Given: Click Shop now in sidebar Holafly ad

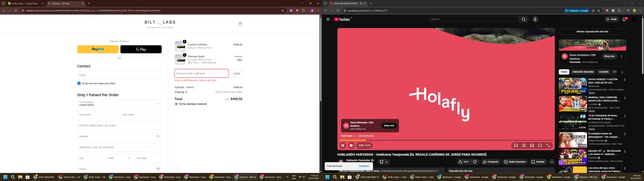Looking at the screenshot, I should [x=609, y=56].
